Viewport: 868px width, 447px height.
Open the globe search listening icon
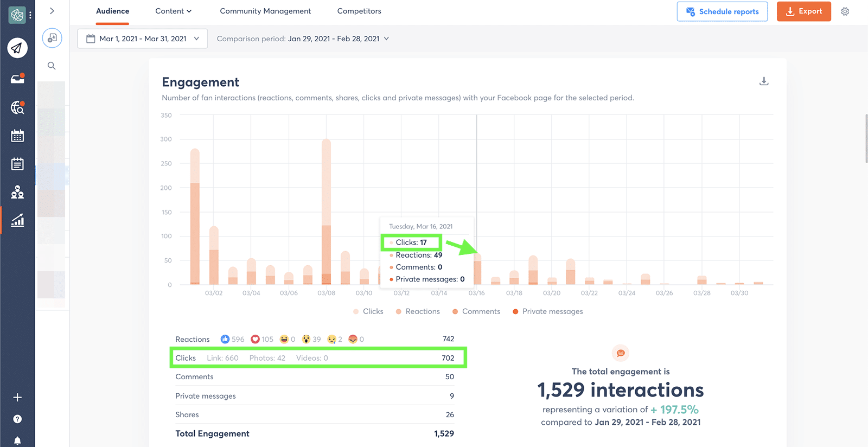[x=17, y=107]
